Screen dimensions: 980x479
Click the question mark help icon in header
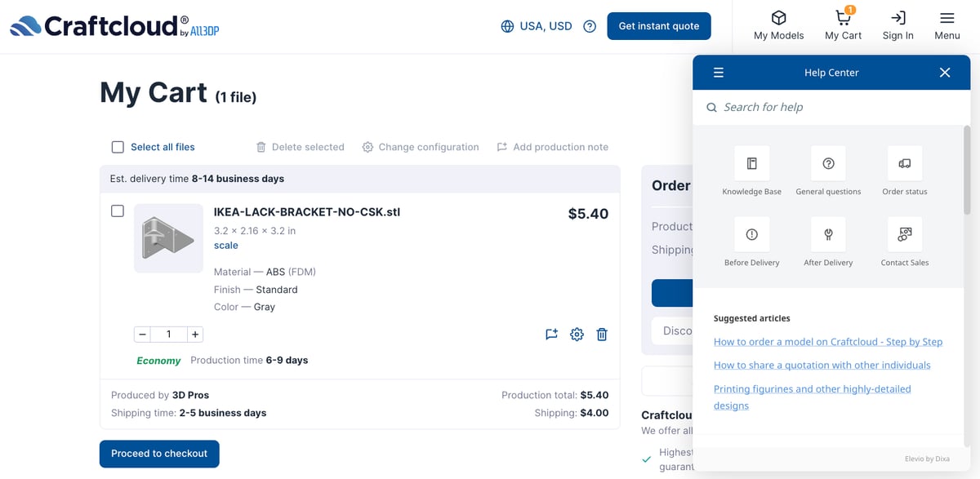(590, 26)
